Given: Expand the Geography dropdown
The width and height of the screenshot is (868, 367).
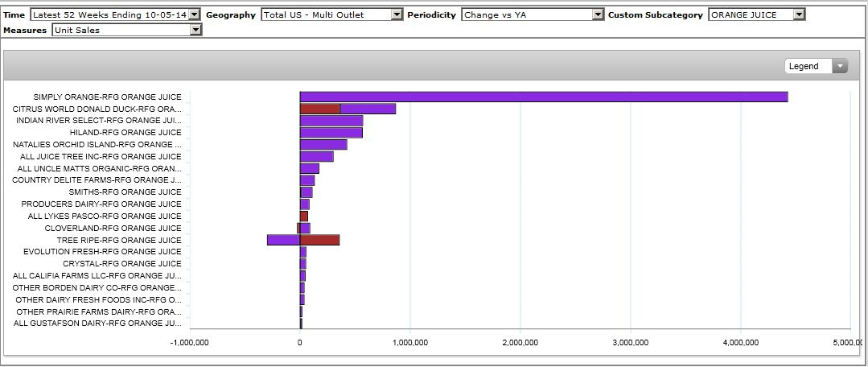Looking at the screenshot, I should coord(396,14).
